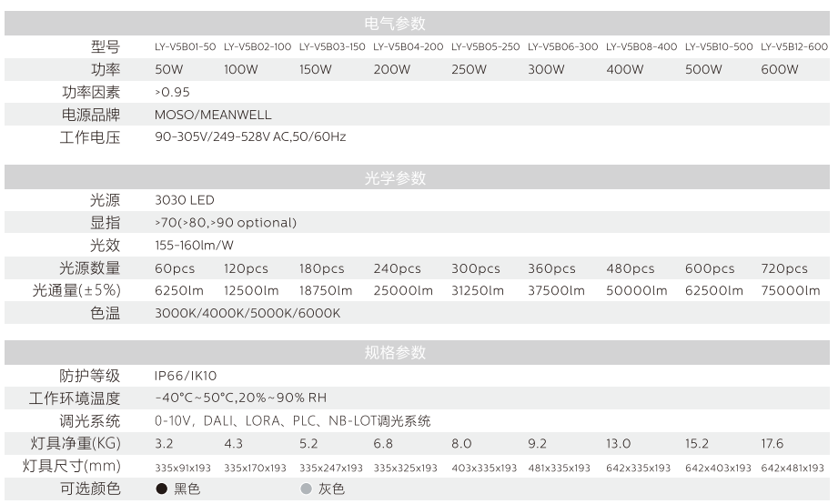Select the 光学参数 section header
Image resolution: width=838 pixels, height=504 pixels.
[395, 178]
